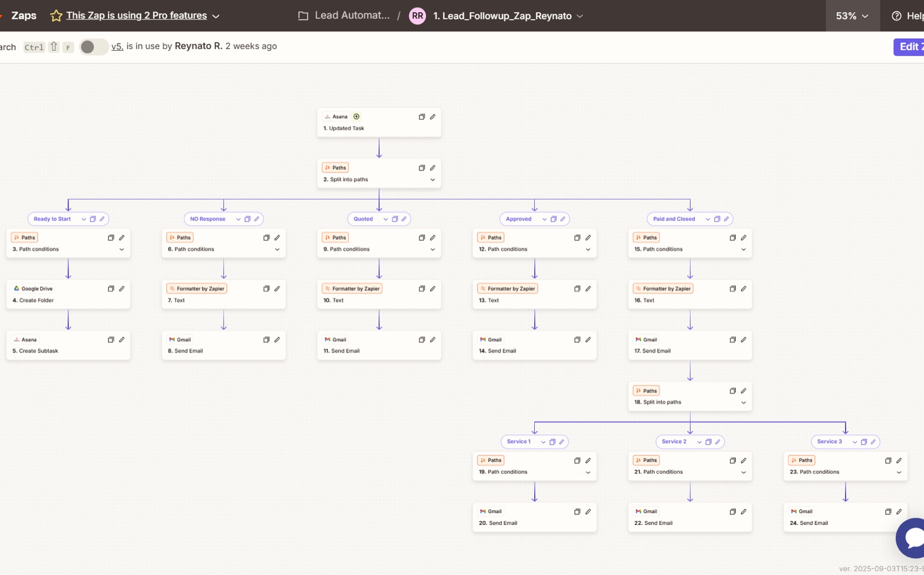The height and width of the screenshot is (575, 924).
Task: Click the edit pencil on step 16 Text
Action: click(x=743, y=289)
